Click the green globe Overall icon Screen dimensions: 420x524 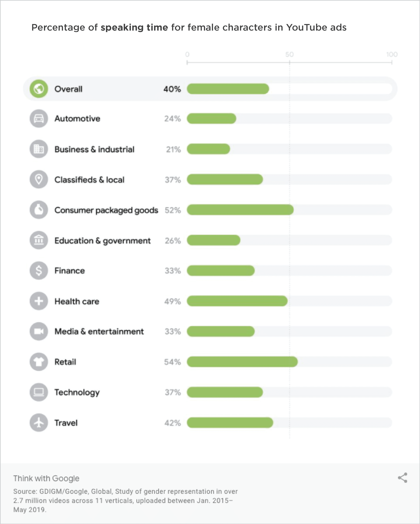point(39,89)
